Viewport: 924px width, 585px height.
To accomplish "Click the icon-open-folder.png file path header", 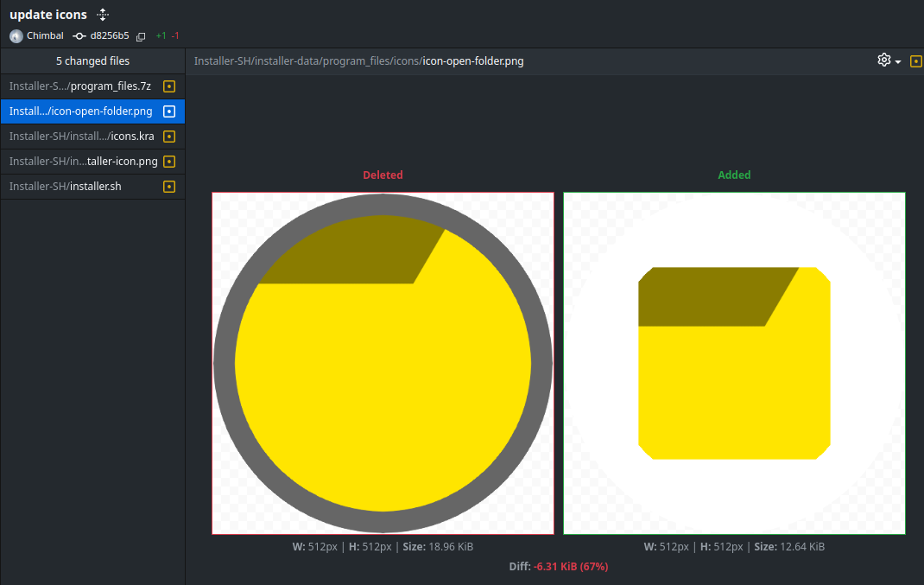I will [x=359, y=61].
